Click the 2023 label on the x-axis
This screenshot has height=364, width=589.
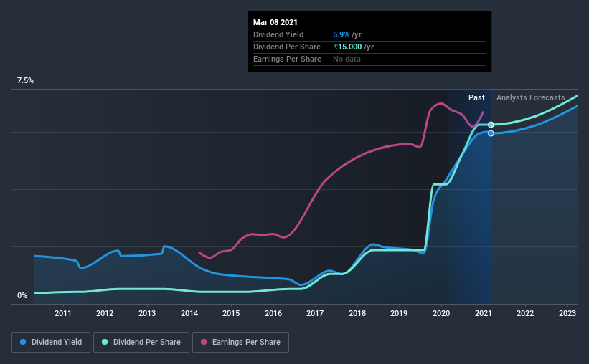pos(567,312)
